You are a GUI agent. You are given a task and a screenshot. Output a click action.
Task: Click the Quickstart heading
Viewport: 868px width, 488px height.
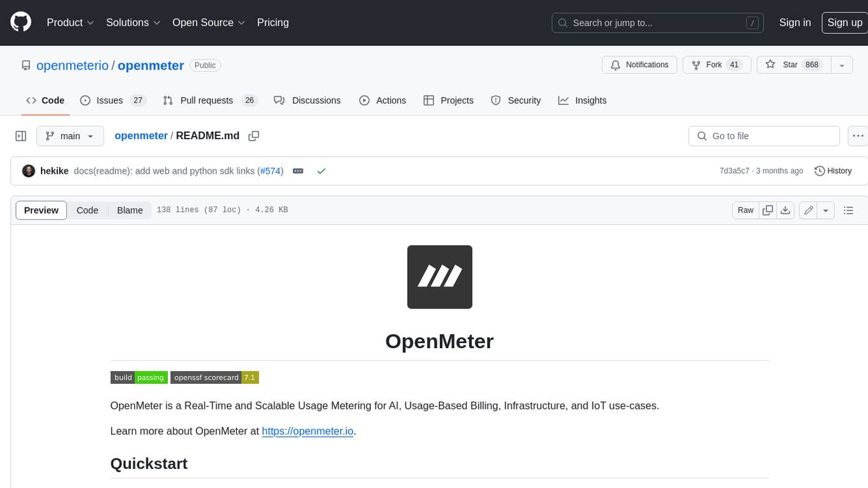tap(149, 464)
